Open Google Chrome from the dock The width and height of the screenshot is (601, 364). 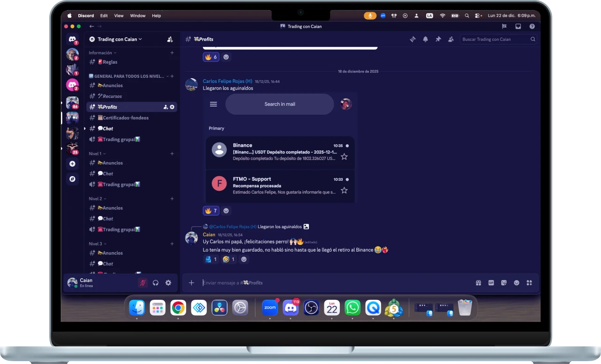click(x=178, y=308)
